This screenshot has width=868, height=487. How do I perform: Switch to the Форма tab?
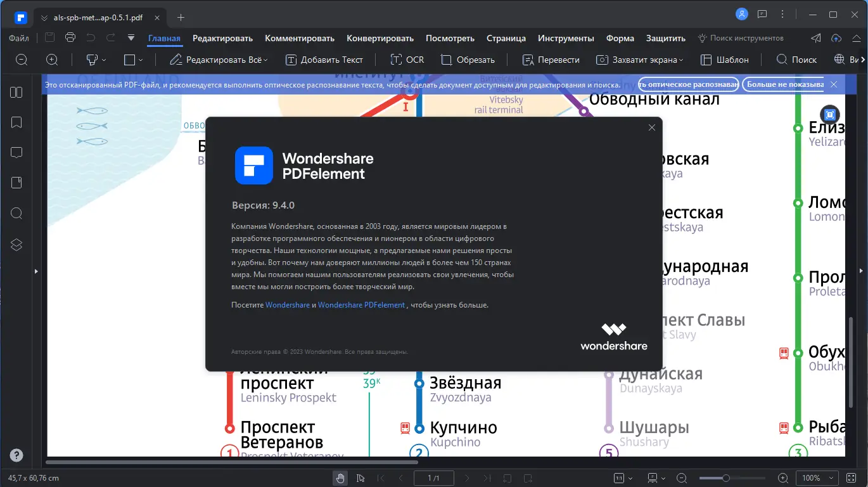(620, 38)
